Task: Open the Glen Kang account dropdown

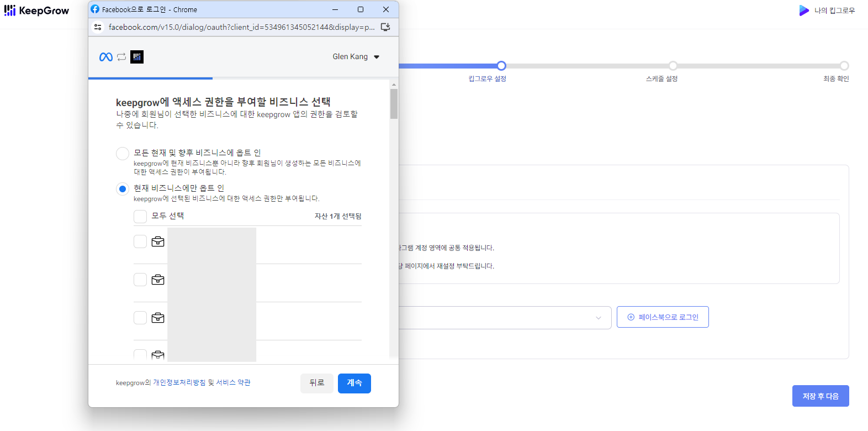Action: pos(356,57)
